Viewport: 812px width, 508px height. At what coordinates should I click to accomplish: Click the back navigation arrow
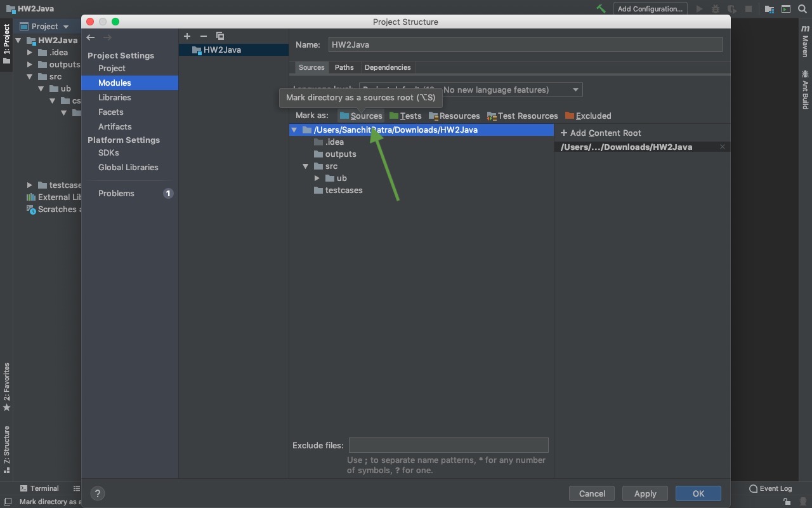91,37
